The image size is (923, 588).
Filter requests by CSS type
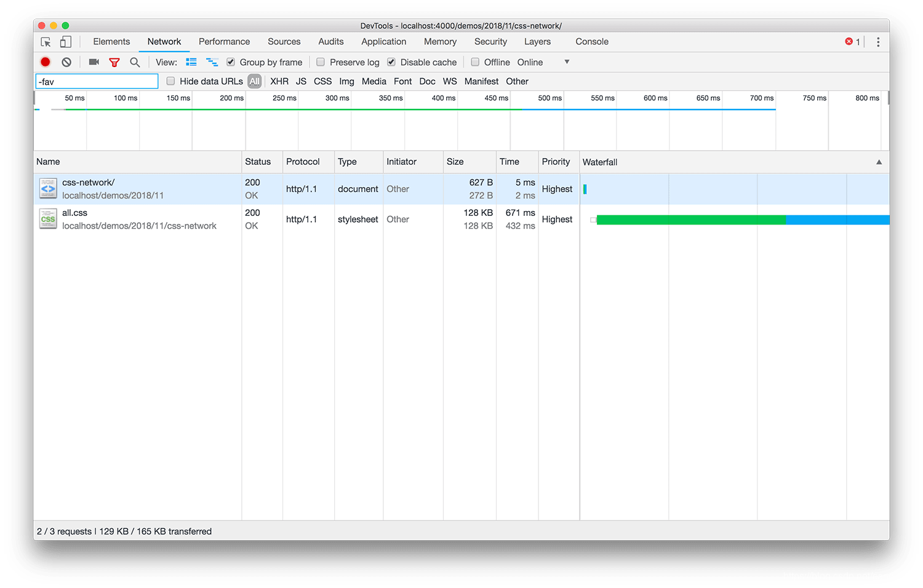pyautogui.click(x=322, y=81)
